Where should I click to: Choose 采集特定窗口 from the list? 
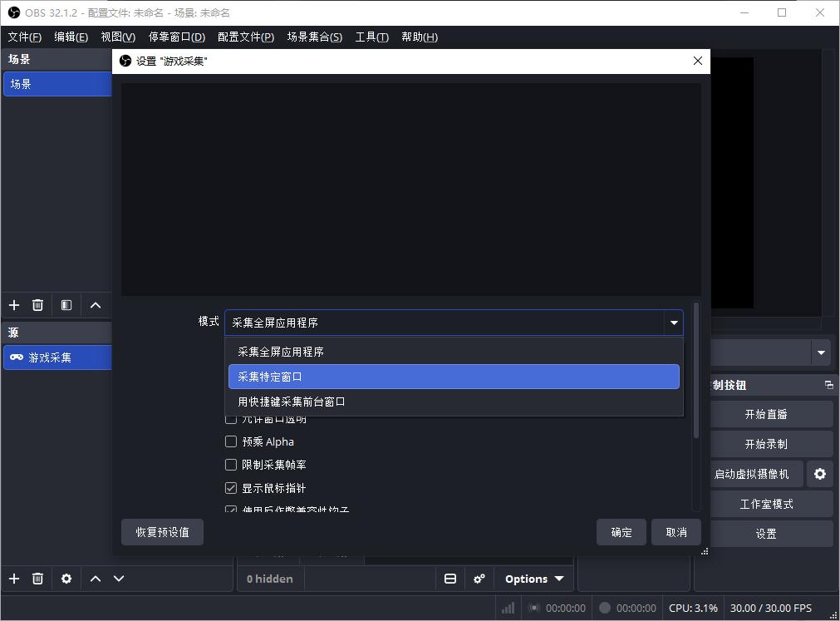coord(454,377)
